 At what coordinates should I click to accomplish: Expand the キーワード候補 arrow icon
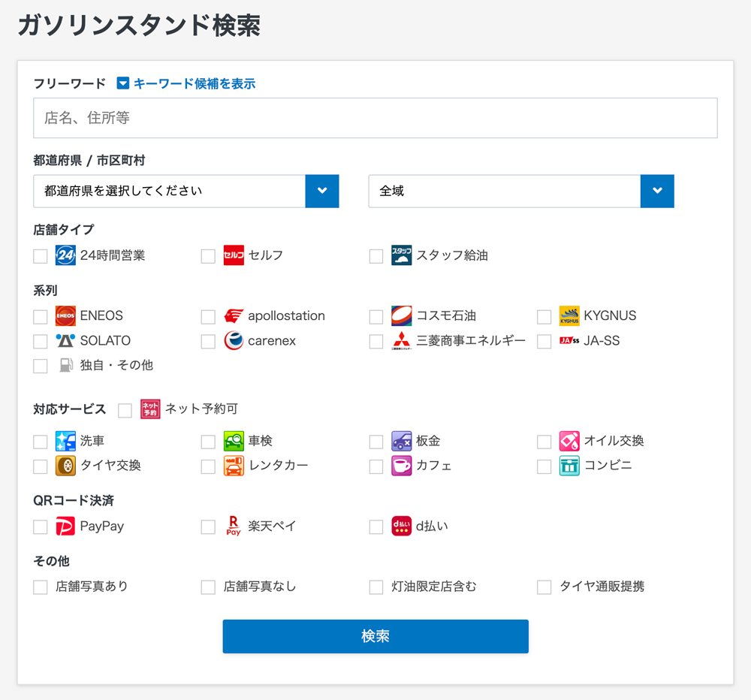[123, 83]
